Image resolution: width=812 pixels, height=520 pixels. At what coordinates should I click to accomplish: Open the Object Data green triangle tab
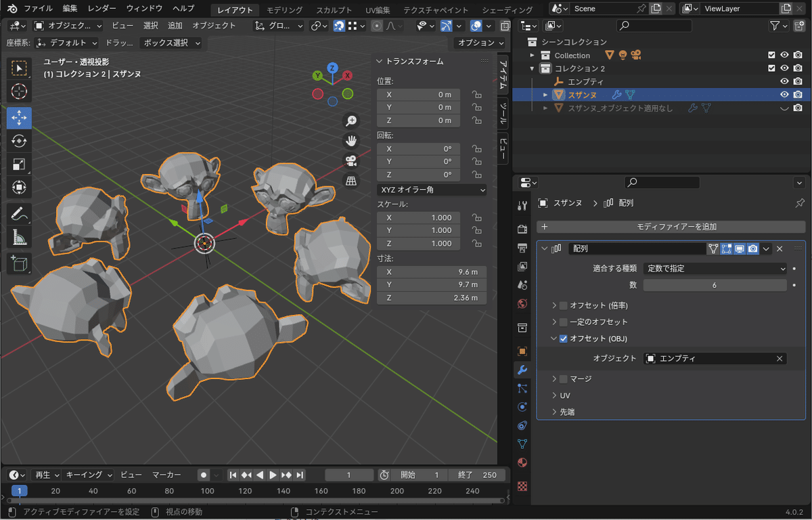click(522, 444)
